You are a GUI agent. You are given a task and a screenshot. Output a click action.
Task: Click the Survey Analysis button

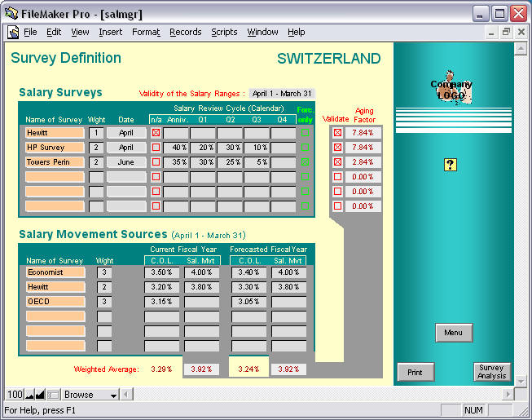[x=491, y=372]
